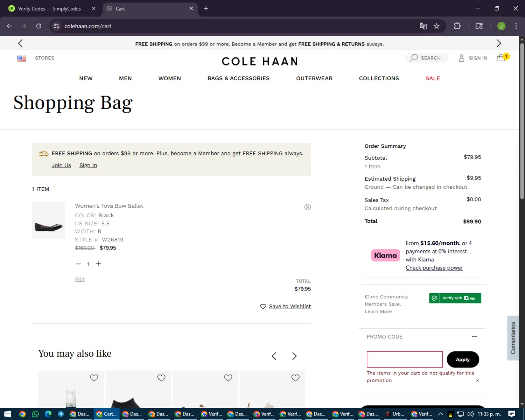
Task: Open WhatsApp from the taskbar
Action: pos(35,414)
